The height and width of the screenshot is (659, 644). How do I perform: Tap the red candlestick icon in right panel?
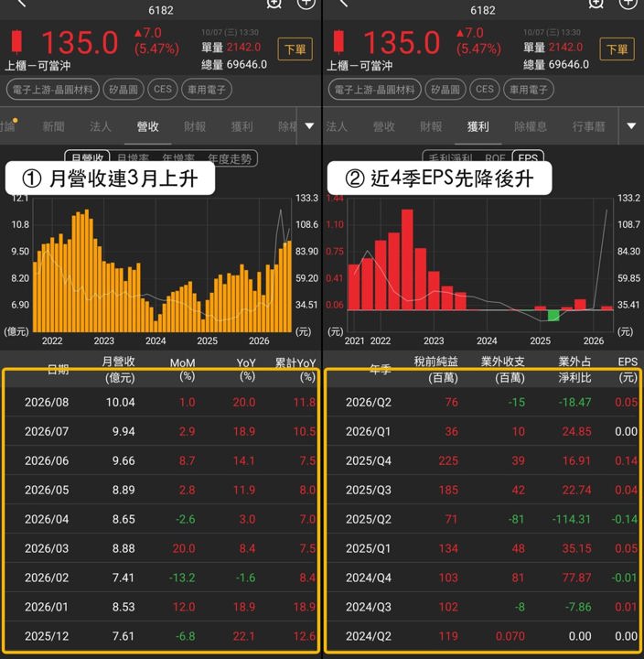pyautogui.click(x=338, y=41)
